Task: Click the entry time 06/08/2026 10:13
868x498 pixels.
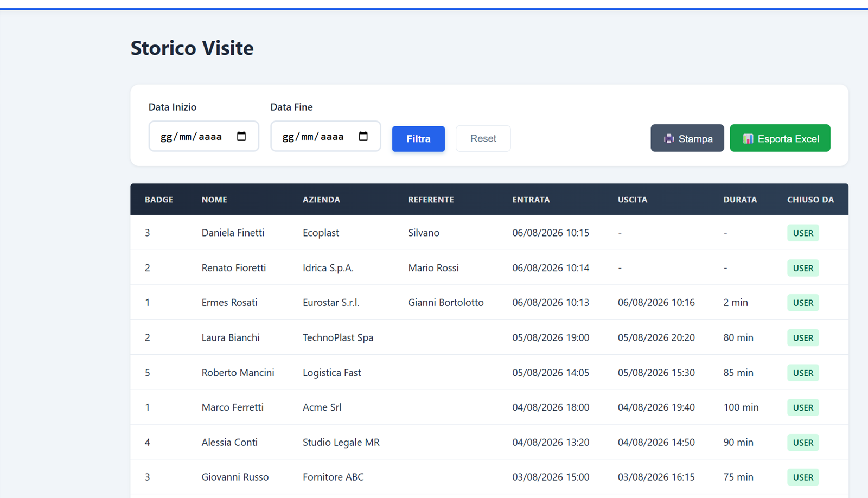Action: [x=551, y=303]
